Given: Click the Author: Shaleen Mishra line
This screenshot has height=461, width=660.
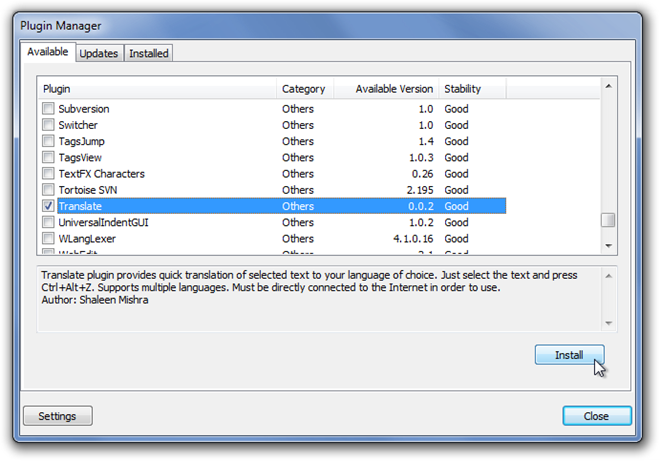Looking at the screenshot, I should tap(95, 300).
